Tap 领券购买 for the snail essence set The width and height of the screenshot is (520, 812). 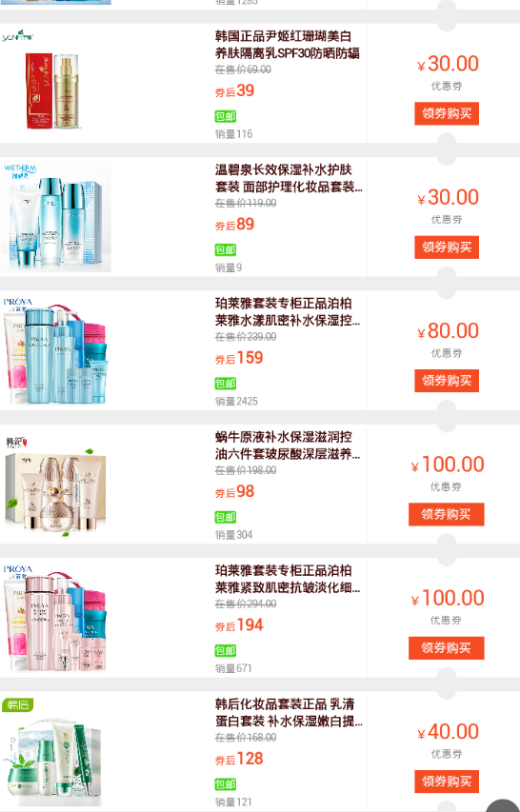click(x=447, y=514)
